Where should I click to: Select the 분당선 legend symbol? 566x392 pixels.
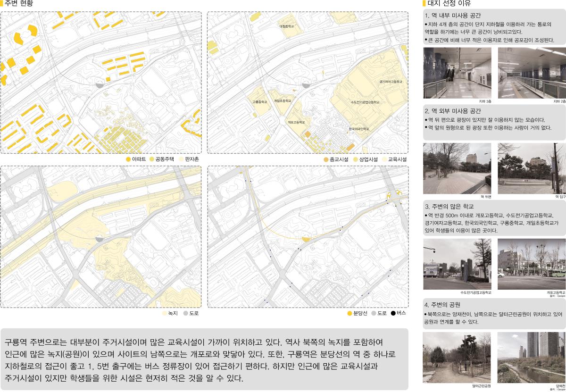point(350,312)
